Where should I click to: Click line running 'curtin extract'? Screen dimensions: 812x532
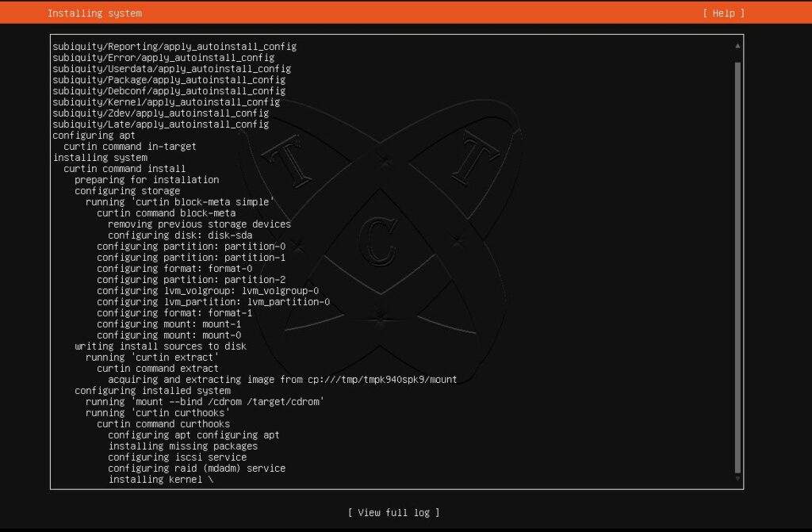[x=152, y=358]
